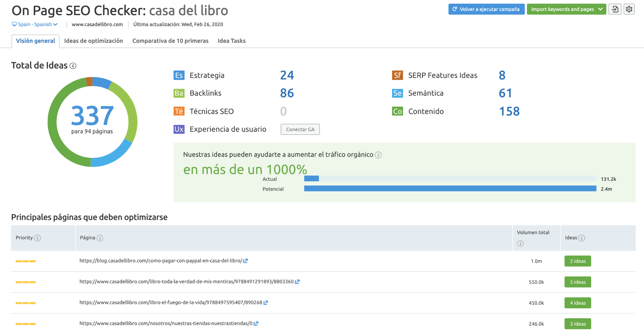The width and height of the screenshot is (644, 334).
Task: Click 450.0k volume value
Action: coord(536,303)
